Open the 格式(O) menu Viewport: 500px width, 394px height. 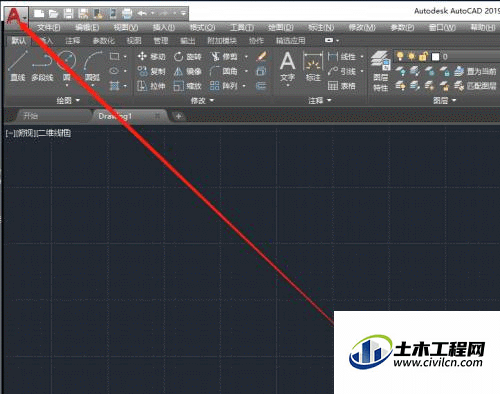[202, 28]
